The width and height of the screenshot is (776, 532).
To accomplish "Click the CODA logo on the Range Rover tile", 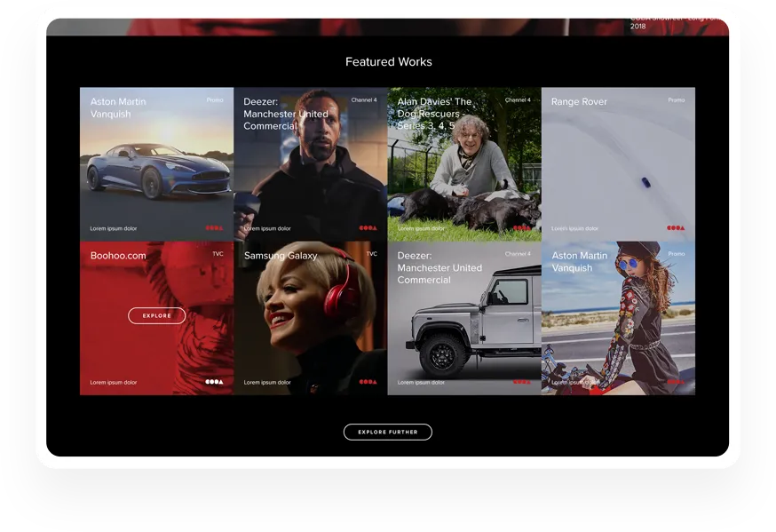I will (676, 228).
